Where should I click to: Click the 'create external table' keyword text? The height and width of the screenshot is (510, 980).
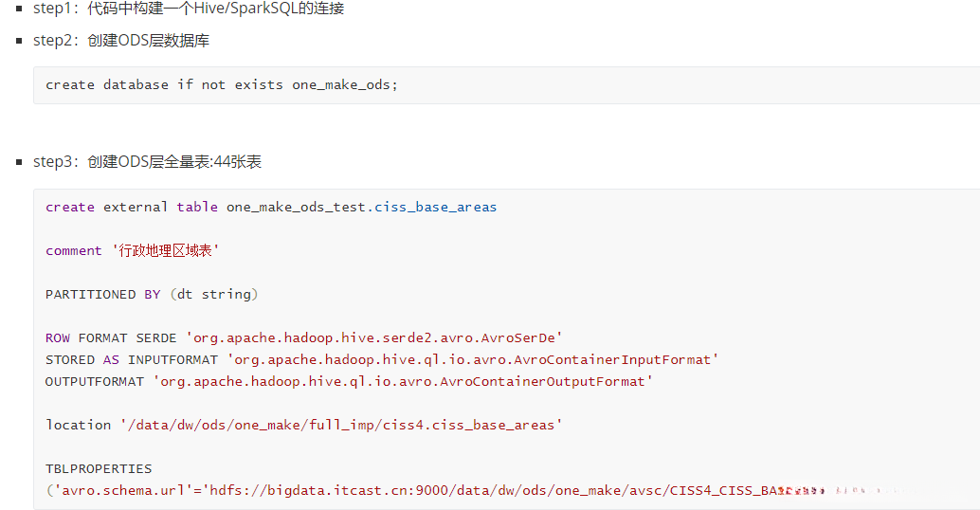(x=132, y=207)
